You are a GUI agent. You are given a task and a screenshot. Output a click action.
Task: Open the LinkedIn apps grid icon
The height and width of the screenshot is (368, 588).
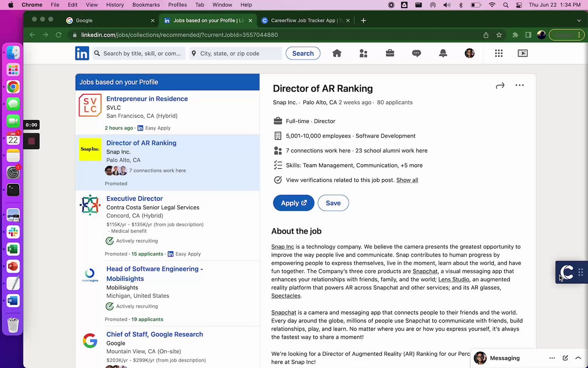[499, 53]
